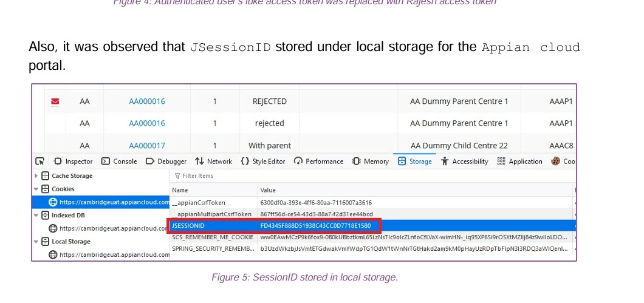The height and width of the screenshot is (303, 644).
Task: Click the red envelope icon in table row
Action: click(55, 101)
